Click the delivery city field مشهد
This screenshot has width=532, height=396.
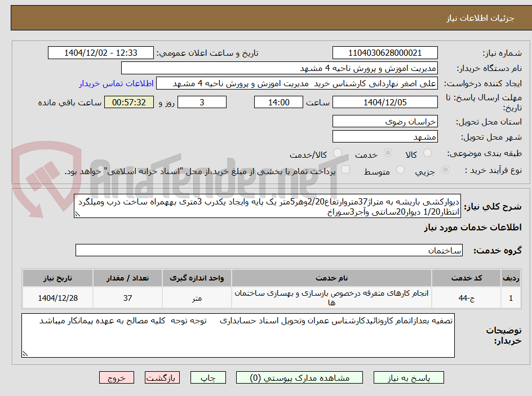tap(385, 137)
